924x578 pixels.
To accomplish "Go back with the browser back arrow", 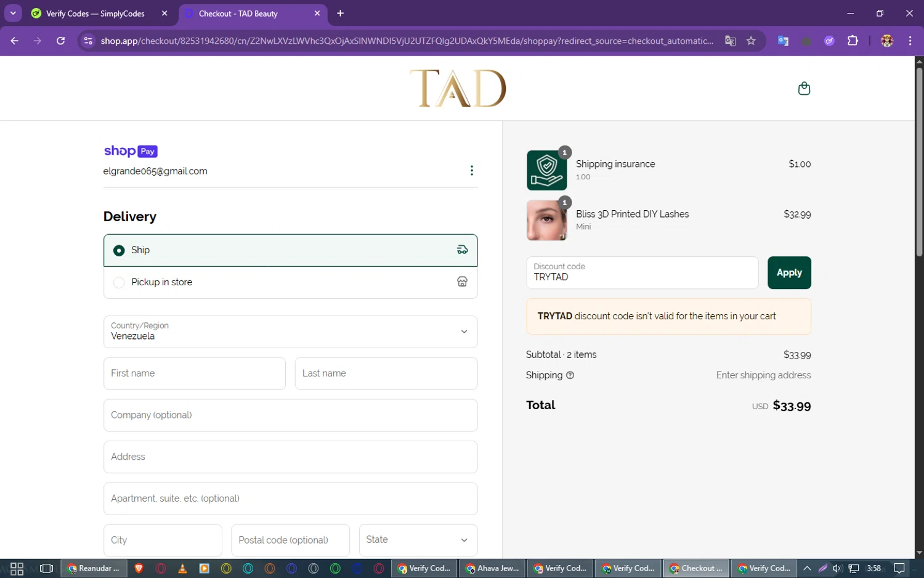I will pyautogui.click(x=15, y=41).
